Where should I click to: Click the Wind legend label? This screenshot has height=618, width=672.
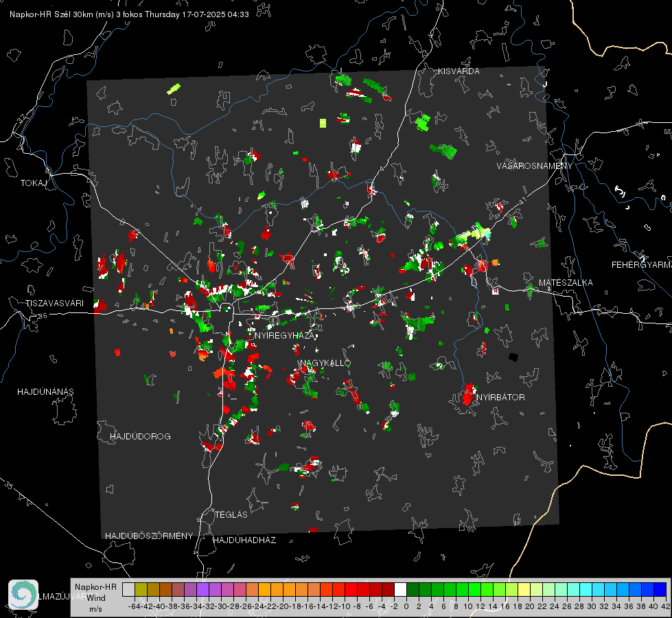96,597
